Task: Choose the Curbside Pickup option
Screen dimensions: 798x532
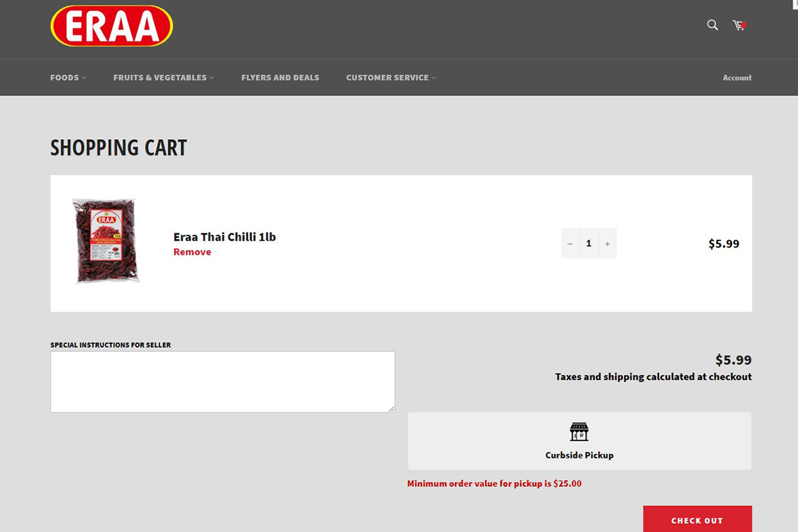Action: (580, 441)
